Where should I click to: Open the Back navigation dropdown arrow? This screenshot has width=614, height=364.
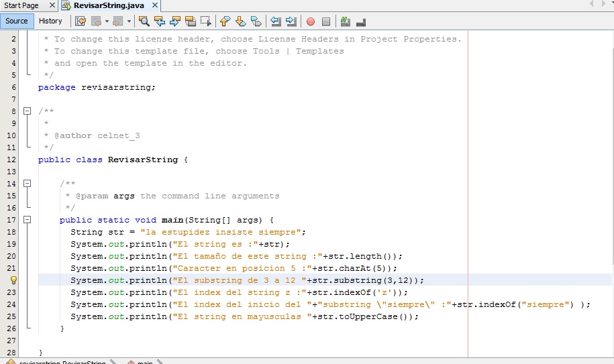107,21
